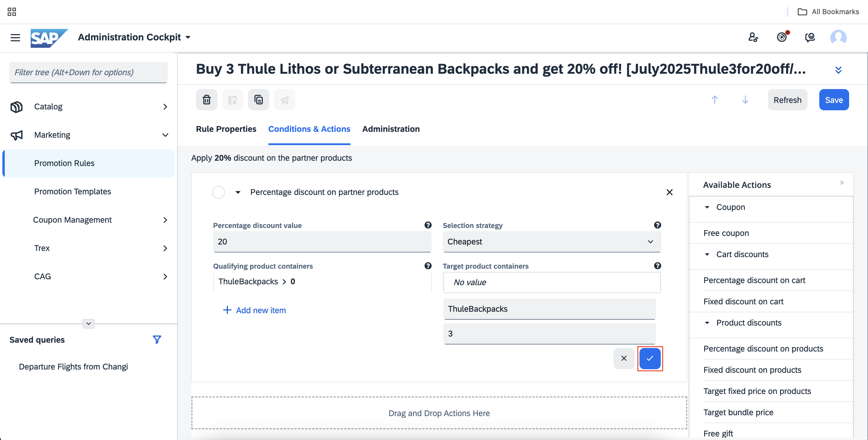This screenshot has height=440, width=868.
Task: Click the Catalog cube icon
Action: [x=17, y=107]
